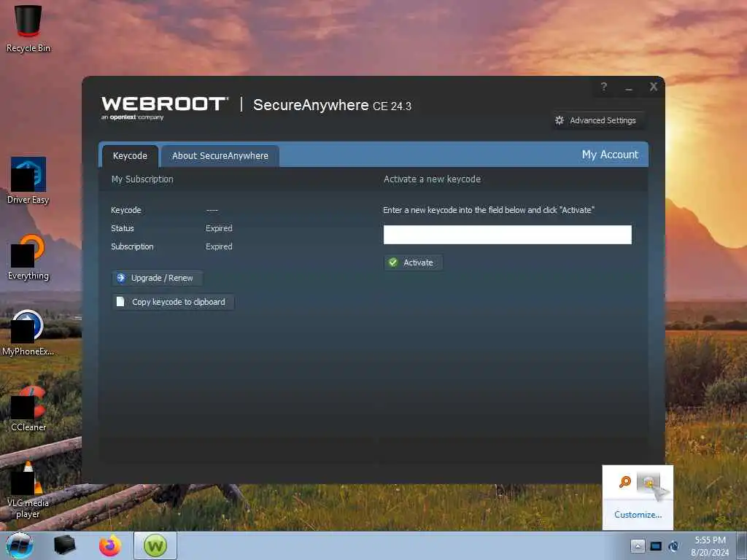The image size is (747, 560).
Task: Open the Recycle Bin desktop icon
Action: [x=28, y=28]
